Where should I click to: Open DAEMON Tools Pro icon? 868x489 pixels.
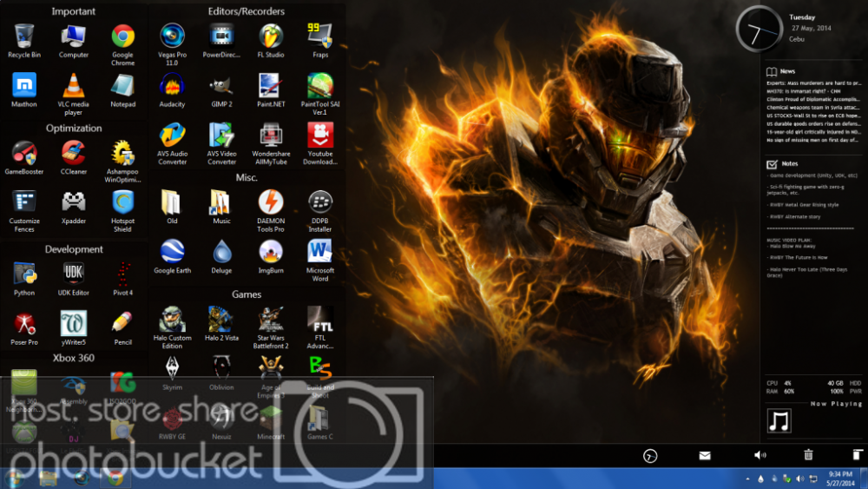click(x=271, y=202)
